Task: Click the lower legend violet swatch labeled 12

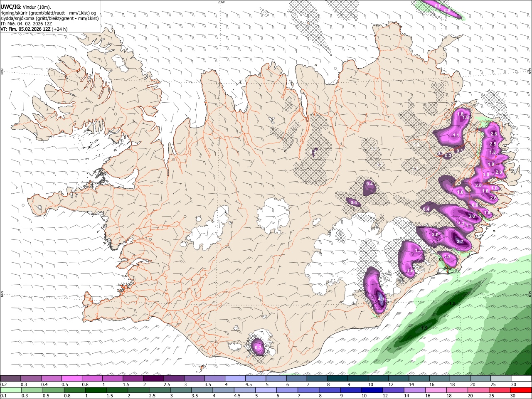Action: coord(393,390)
